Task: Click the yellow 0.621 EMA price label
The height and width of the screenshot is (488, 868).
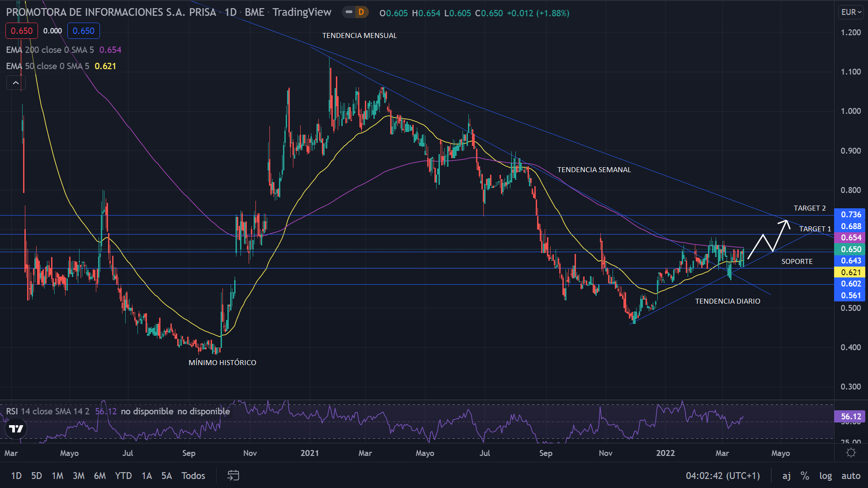Action: point(850,272)
